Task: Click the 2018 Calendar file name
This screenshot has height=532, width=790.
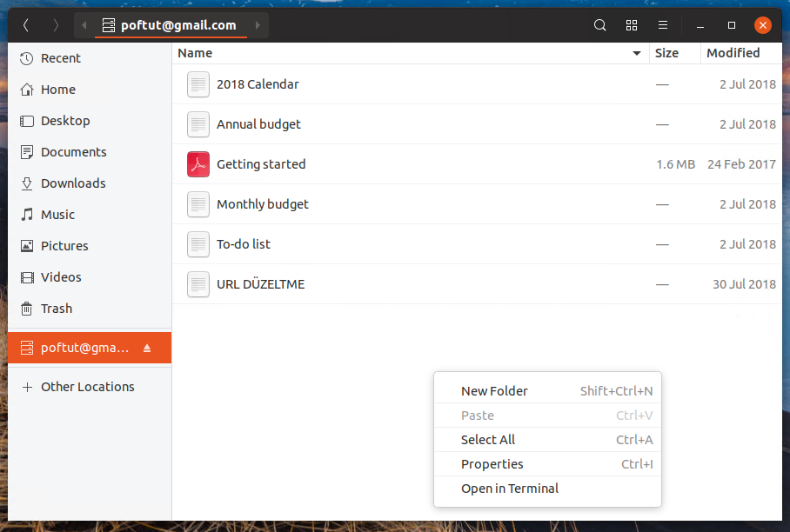Action: click(x=258, y=84)
